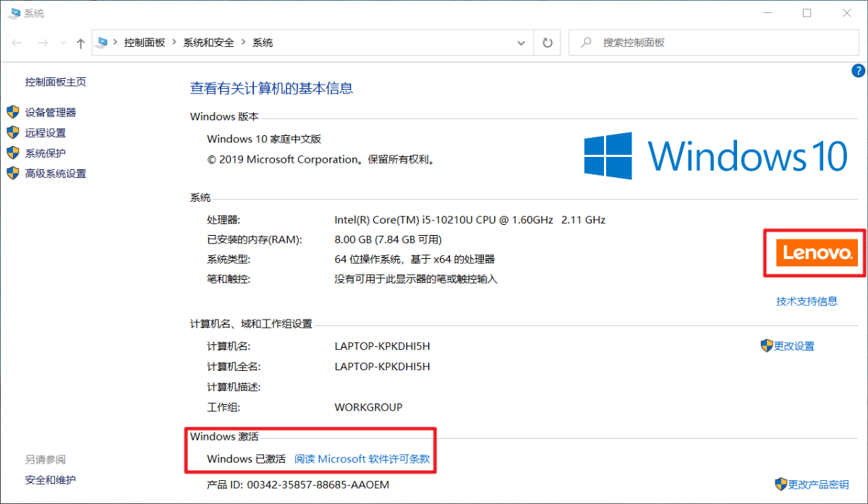
Task: Click the Windows 10 logo
Action: click(716, 155)
